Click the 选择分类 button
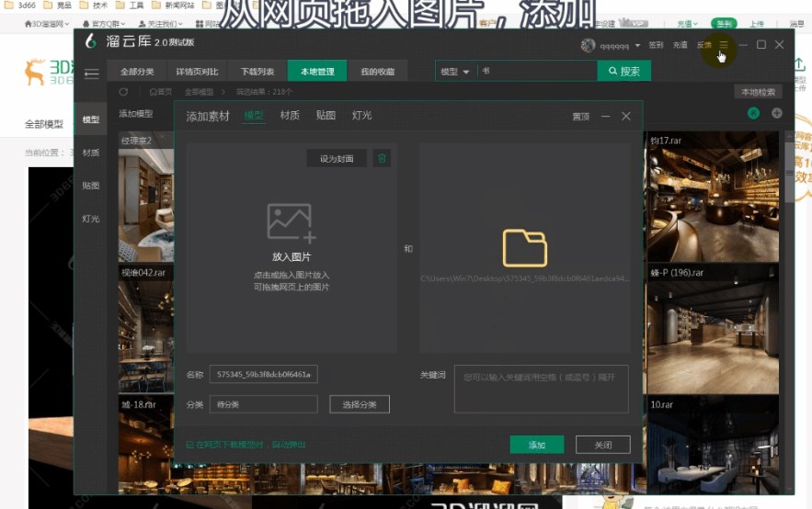Image resolution: width=812 pixels, height=509 pixels. pyautogui.click(x=360, y=404)
